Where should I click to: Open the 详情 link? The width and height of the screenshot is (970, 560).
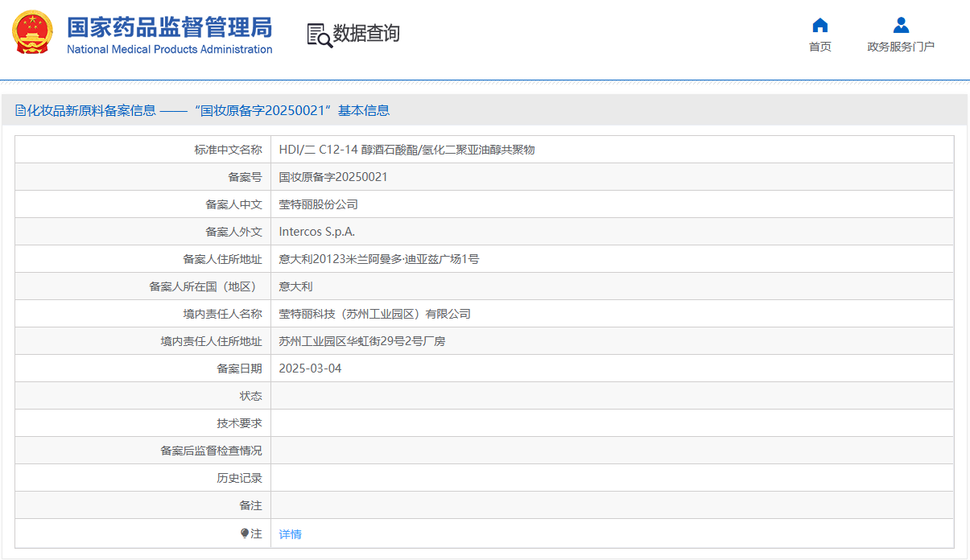[290, 534]
